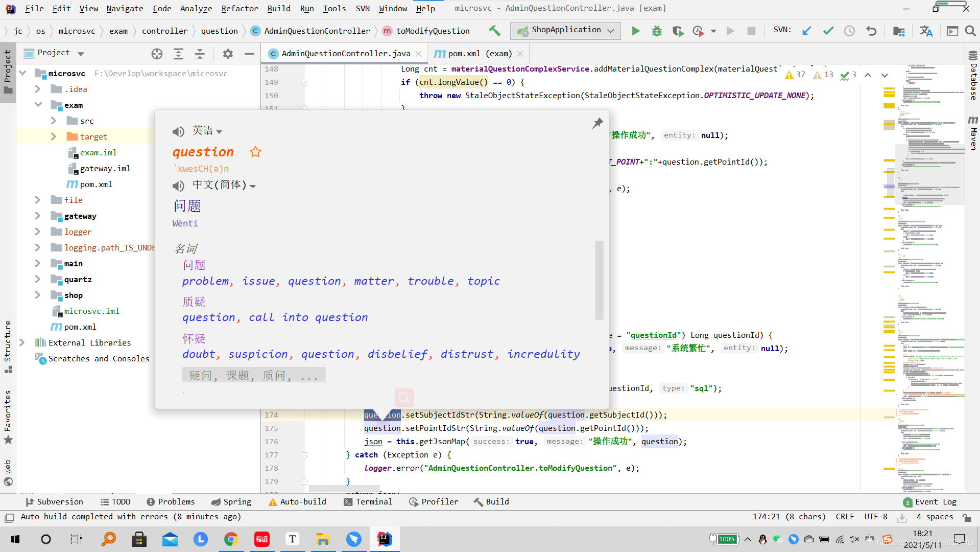
Task: Go to next highlighted error arrow
Action: coord(885,75)
